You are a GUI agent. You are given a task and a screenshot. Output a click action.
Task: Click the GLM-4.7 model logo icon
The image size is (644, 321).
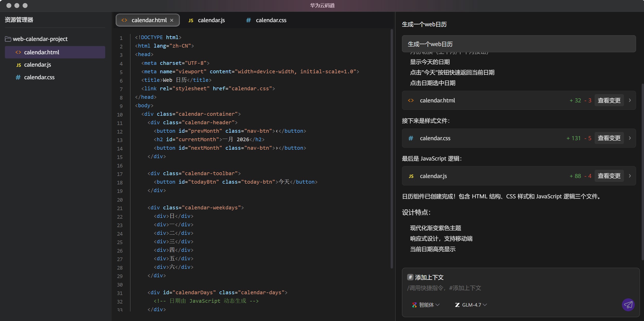(457, 305)
